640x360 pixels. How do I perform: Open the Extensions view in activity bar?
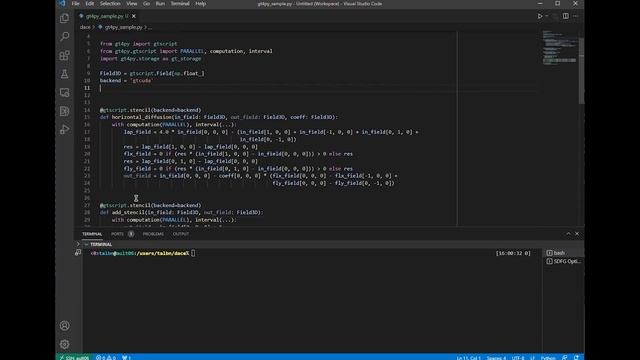click(x=64, y=55)
